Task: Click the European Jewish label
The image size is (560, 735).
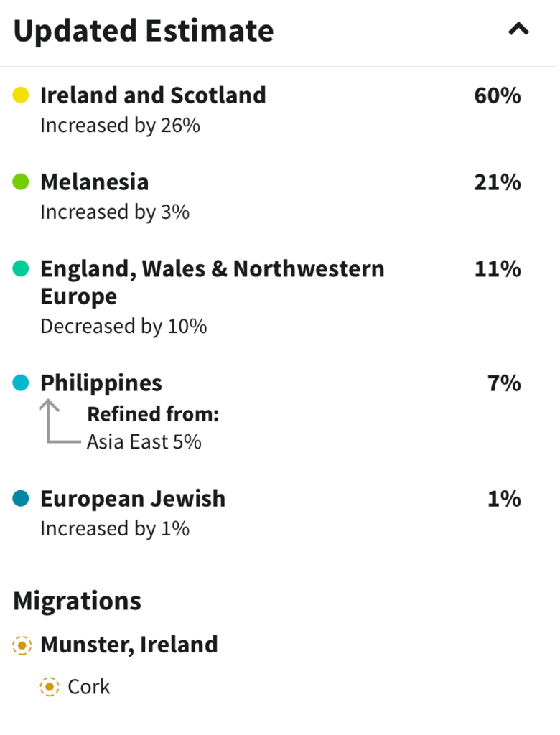Action: [x=133, y=498]
